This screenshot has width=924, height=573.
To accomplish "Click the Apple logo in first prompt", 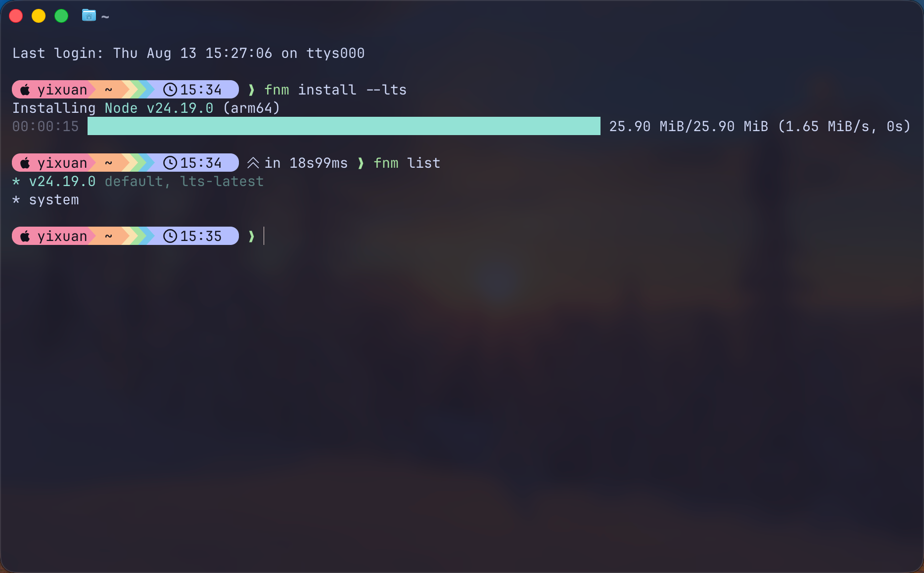I will tap(25, 90).
